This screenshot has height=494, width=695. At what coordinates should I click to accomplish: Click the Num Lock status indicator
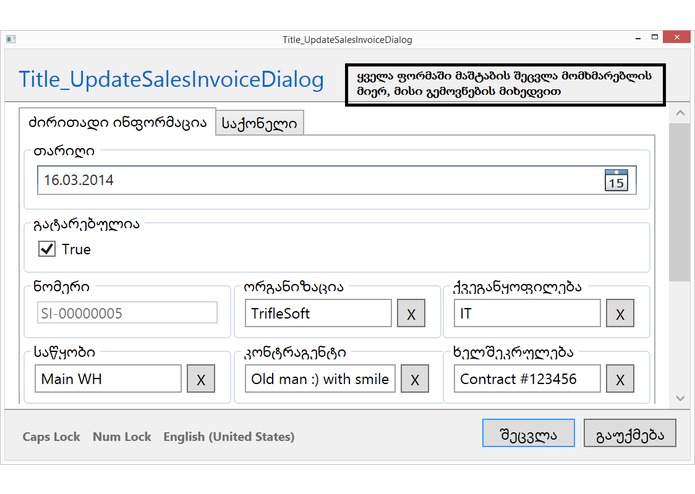(122, 437)
